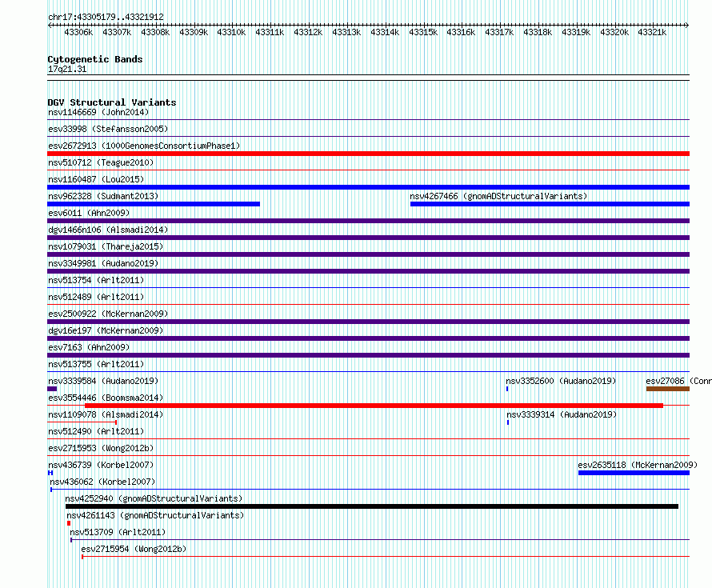
Task: Click the 'DGV Structural Variants' track heading
Action: [112, 102]
